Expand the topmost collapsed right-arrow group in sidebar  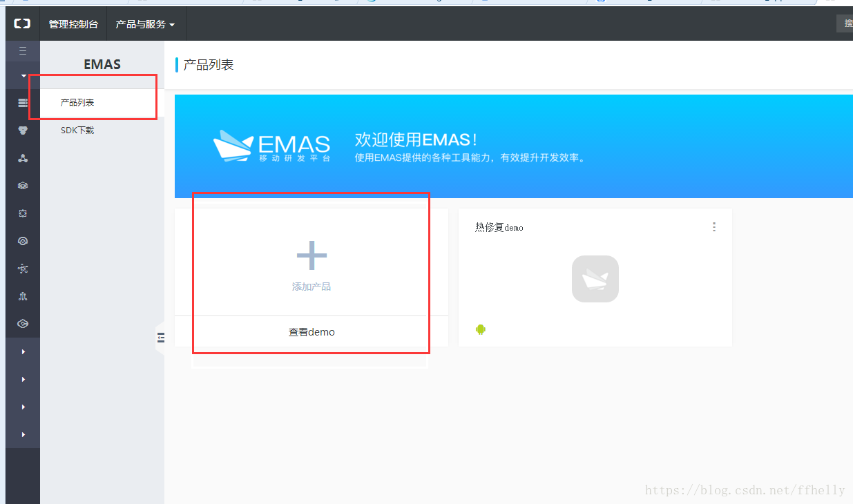pos(23,352)
